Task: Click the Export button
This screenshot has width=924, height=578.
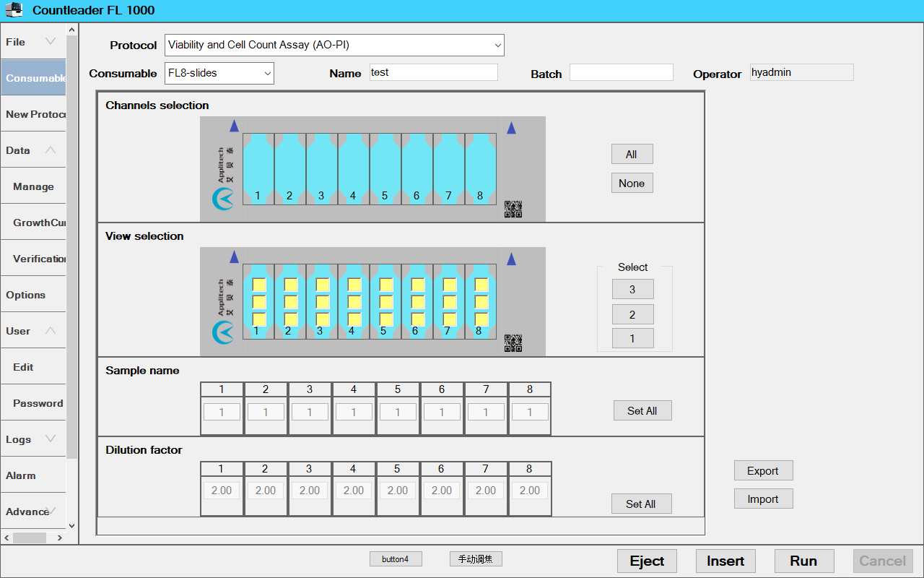Action: pos(764,471)
